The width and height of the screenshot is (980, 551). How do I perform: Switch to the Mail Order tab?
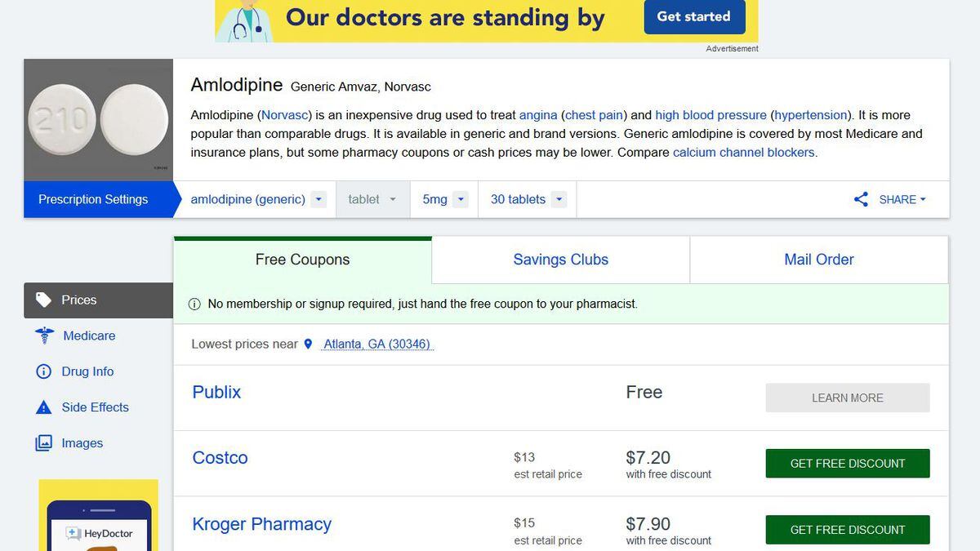[818, 260]
